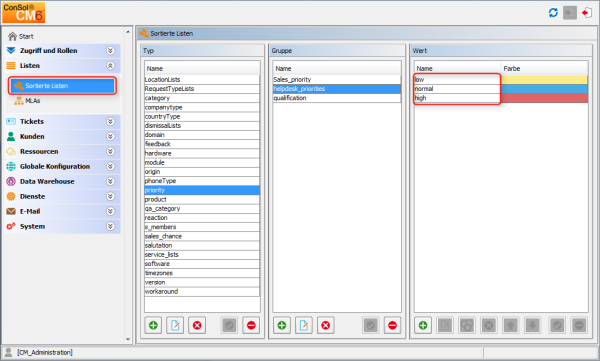Click the grey checkmark button under Gruppe
The height and width of the screenshot is (361, 600).
point(371,325)
